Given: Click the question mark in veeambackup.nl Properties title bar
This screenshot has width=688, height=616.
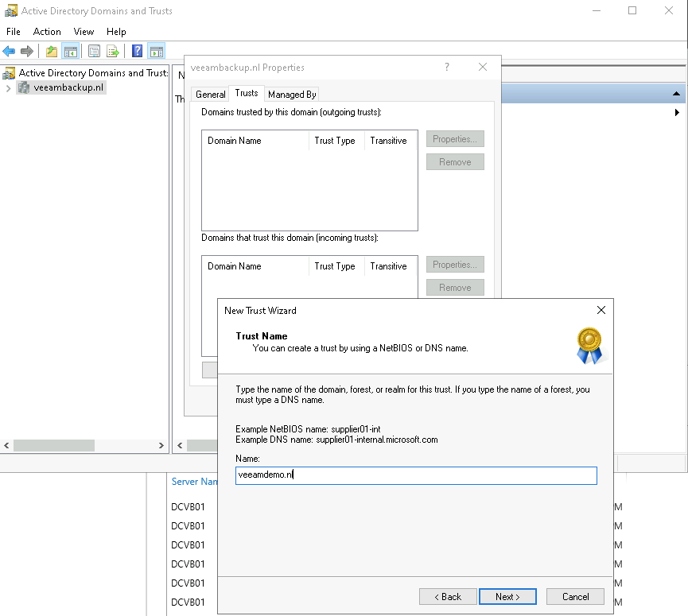Looking at the screenshot, I should [447, 68].
